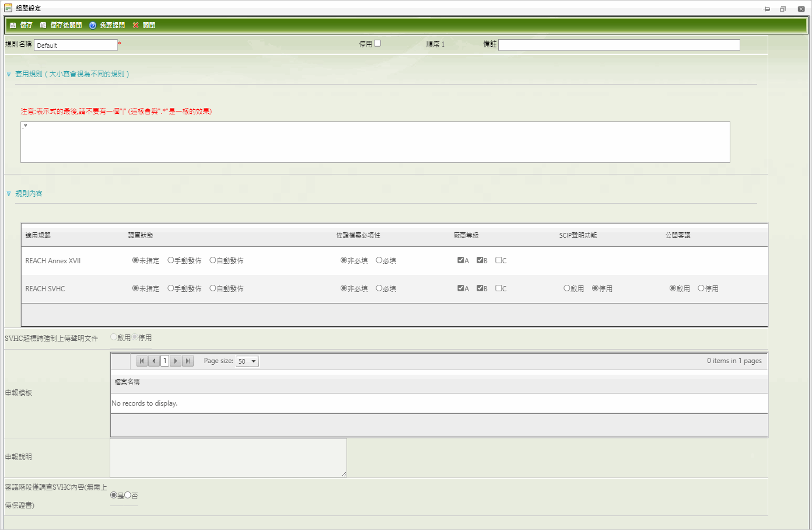
Task: Uncheck vendor grade A for REACH Annex XVII
Action: 461,260
